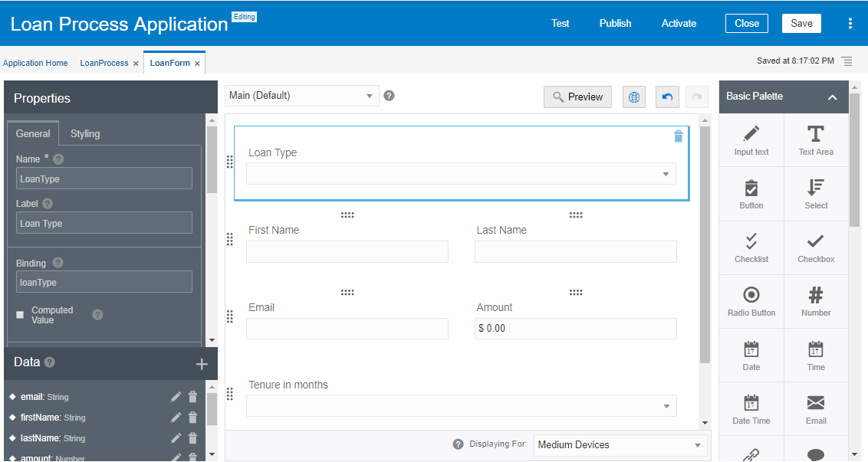The width and height of the screenshot is (868, 462).
Task: Open the Loan Type dropdown field
Action: (461, 174)
